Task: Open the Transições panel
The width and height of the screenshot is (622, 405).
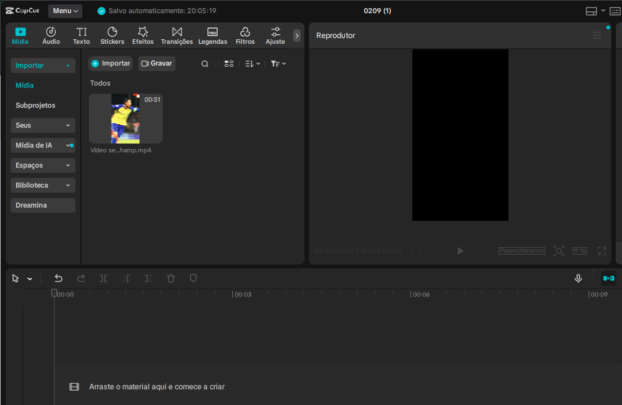Action: (176, 36)
